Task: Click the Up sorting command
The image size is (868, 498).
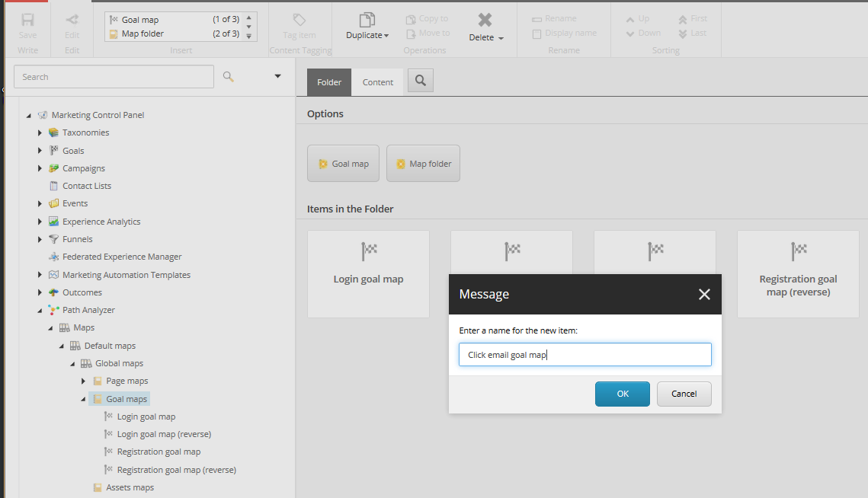Action: 637,19
